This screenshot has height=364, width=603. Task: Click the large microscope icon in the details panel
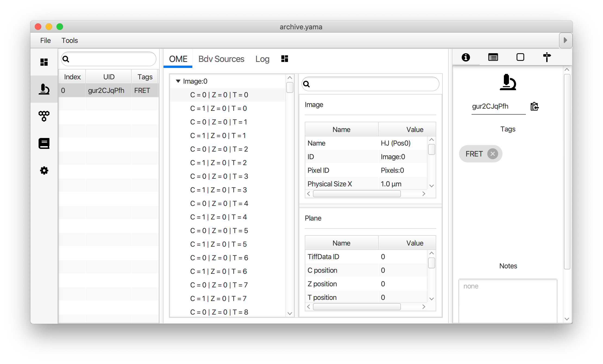click(x=508, y=82)
